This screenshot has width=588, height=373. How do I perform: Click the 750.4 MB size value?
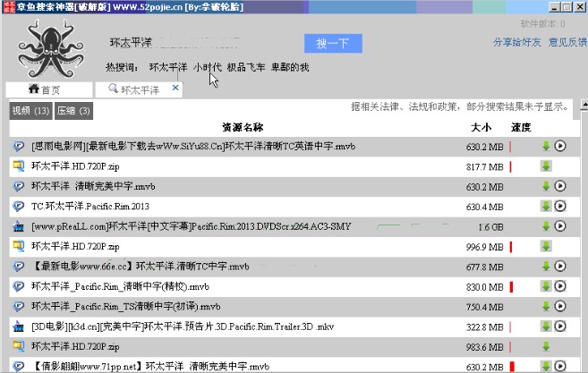485,307
